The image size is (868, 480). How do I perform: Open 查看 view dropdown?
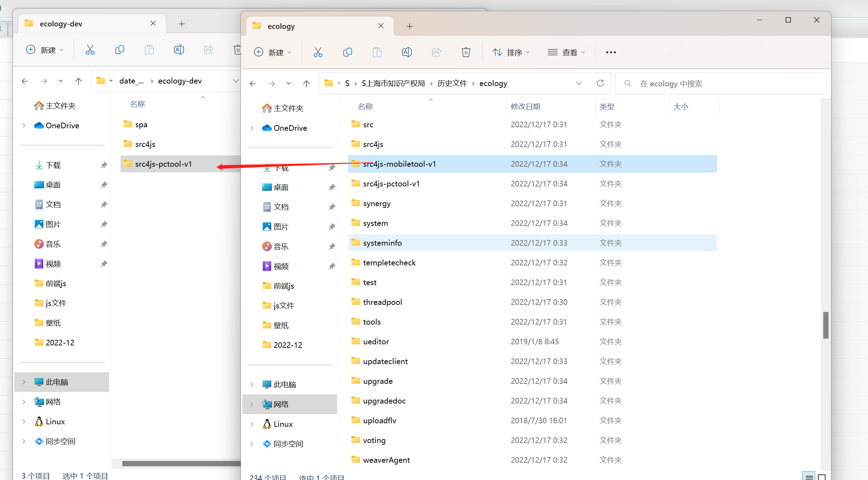(x=566, y=52)
